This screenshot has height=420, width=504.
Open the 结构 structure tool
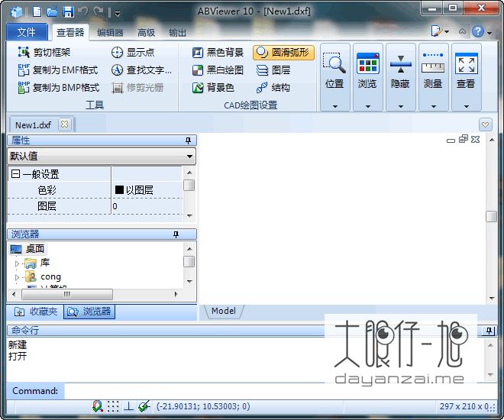click(x=273, y=87)
